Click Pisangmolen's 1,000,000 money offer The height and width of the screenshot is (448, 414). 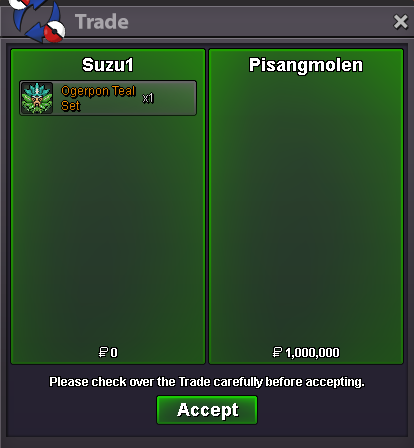tap(312, 353)
